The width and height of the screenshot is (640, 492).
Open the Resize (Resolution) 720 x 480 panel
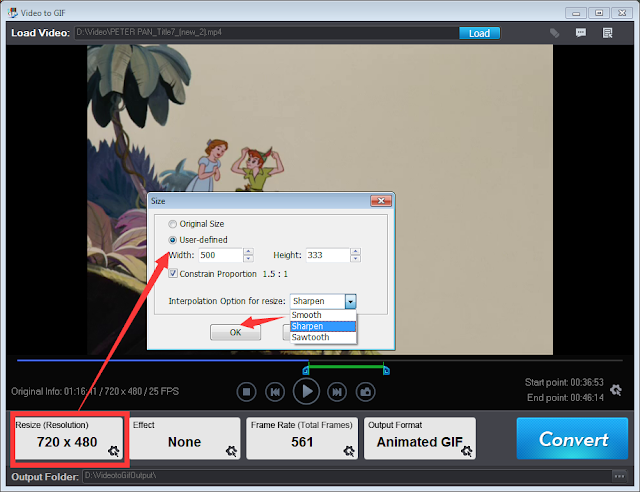(69, 438)
